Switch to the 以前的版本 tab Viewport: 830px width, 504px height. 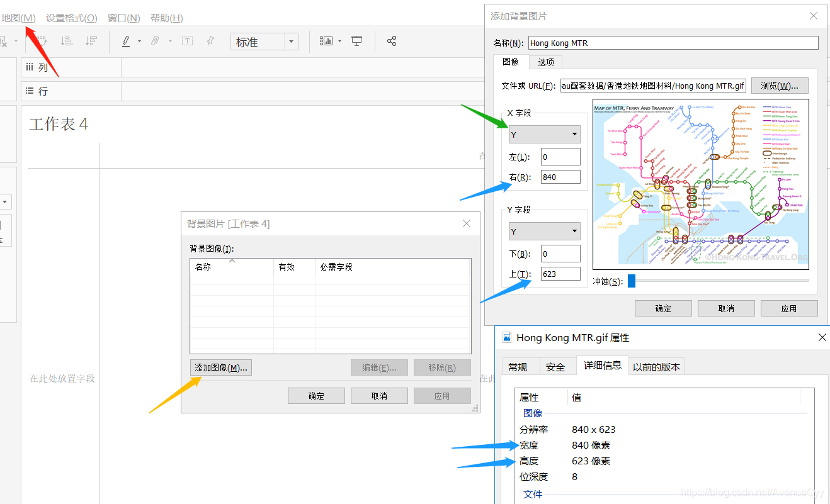pos(656,367)
